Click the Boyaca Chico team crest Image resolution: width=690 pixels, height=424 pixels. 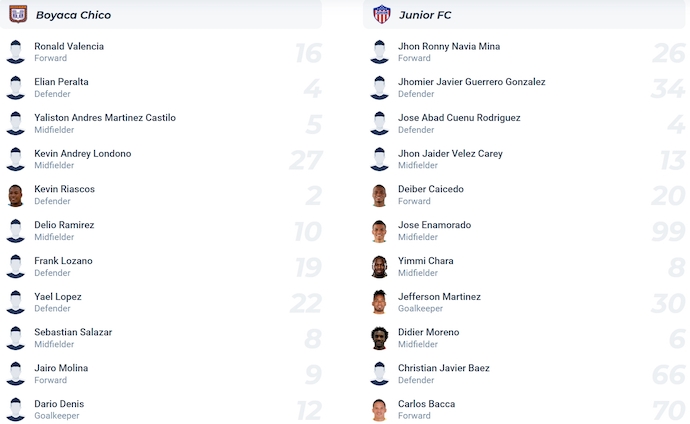pos(18,14)
